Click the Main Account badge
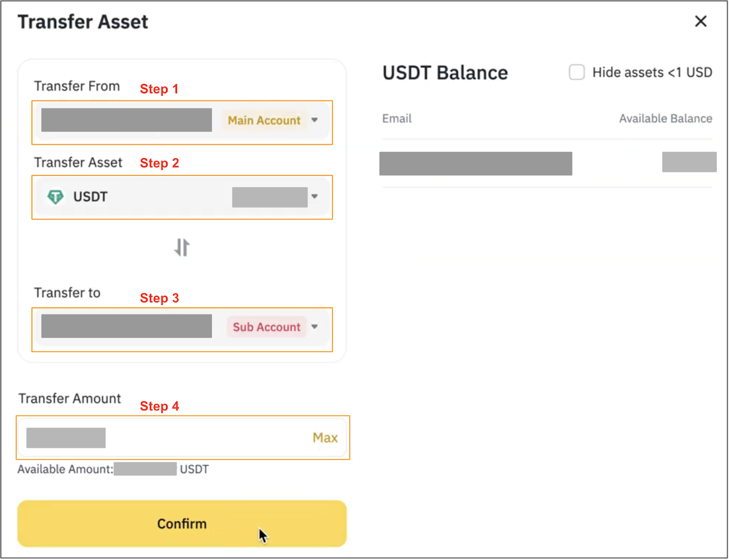729x560 pixels. pos(264,121)
